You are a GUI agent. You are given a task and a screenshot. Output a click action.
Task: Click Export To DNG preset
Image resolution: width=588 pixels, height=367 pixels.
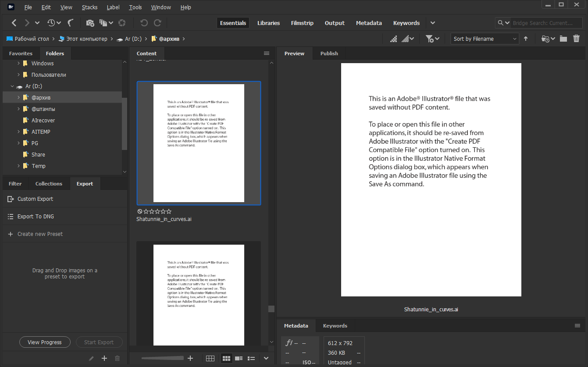click(64, 216)
